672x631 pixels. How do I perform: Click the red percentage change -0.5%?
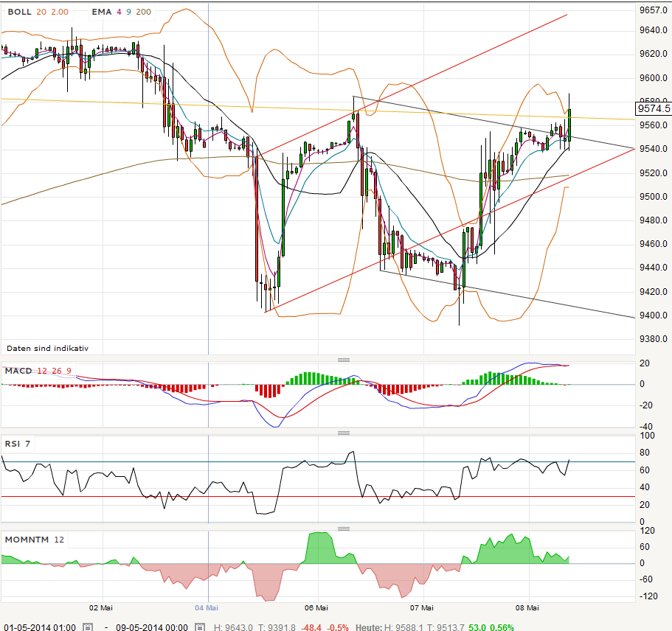pos(338,627)
